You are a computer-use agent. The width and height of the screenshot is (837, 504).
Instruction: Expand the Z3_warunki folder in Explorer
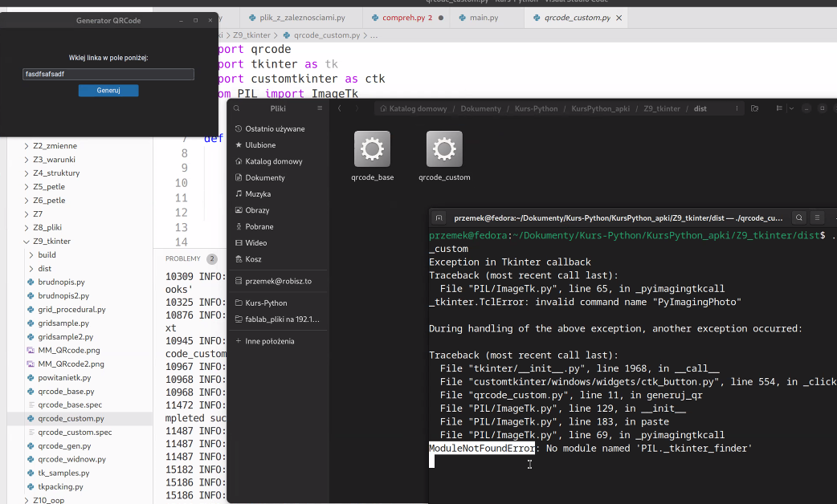click(x=54, y=160)
